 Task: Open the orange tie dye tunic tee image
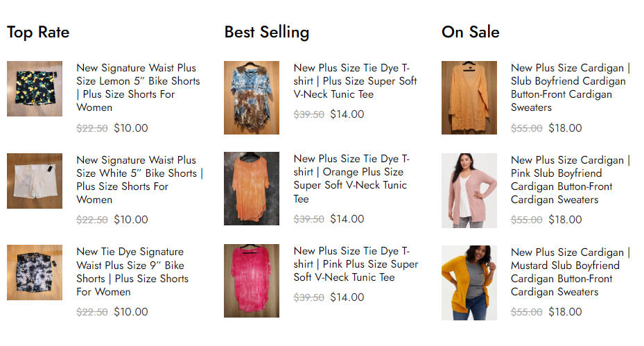[252, 189]
